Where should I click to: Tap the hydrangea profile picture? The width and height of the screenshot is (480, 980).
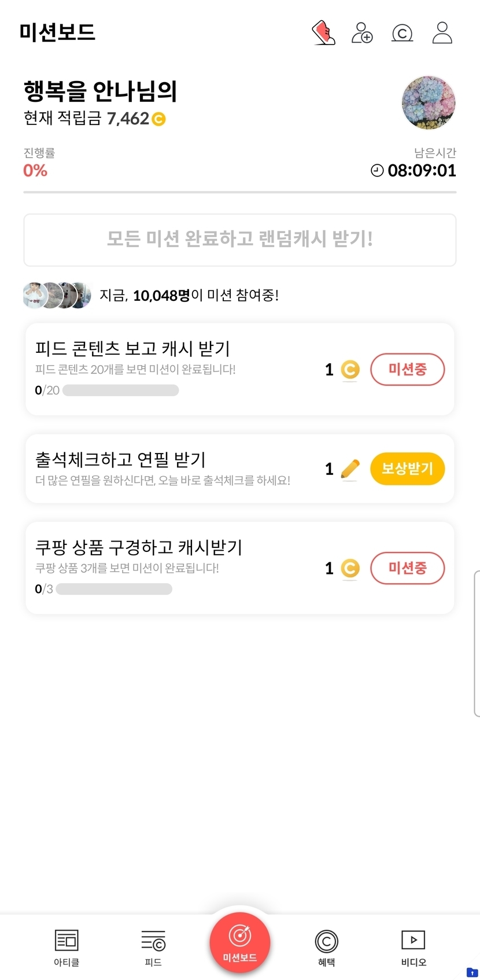[x=429, y=103]
